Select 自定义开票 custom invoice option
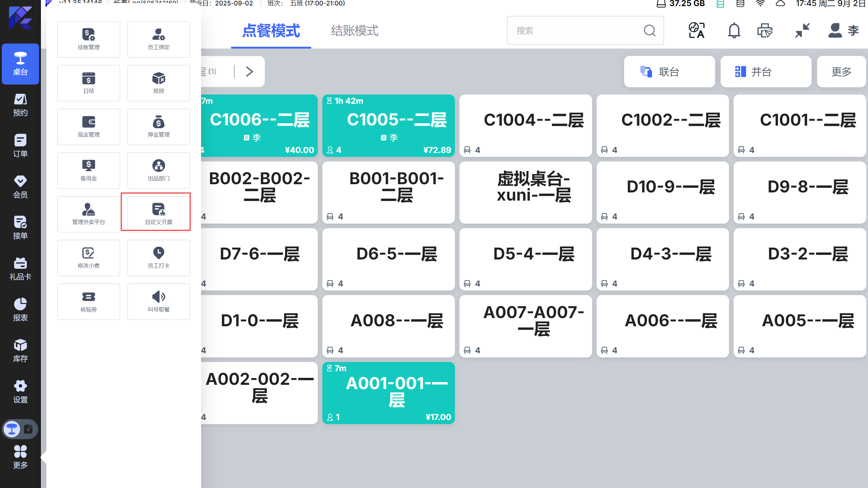Image resolution: width=868 pixels, height=488 pixels. [158, 214]
